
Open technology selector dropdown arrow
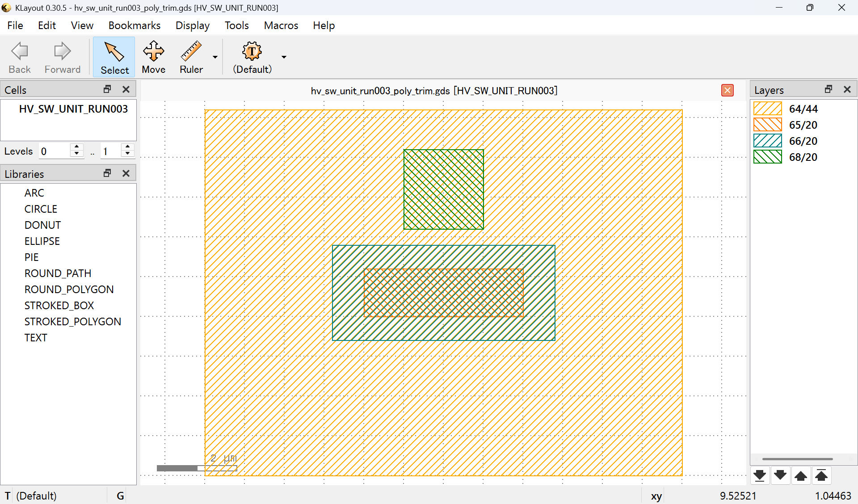pos(284,57)
